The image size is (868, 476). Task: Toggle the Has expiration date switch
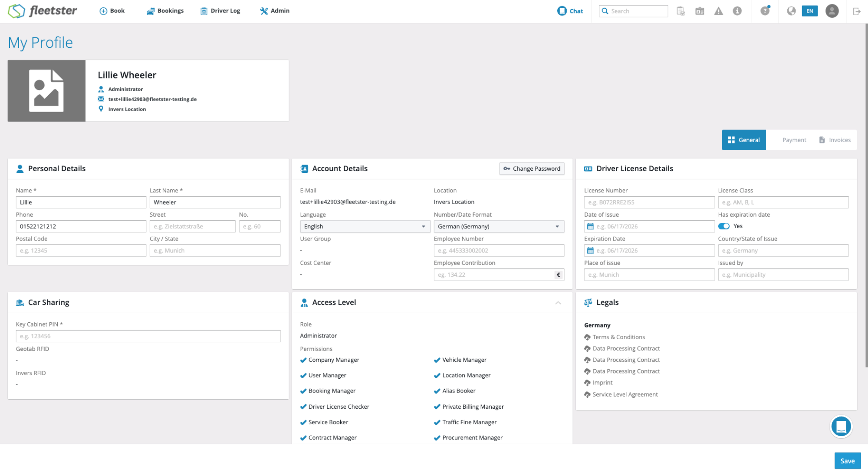click(723, 226)
